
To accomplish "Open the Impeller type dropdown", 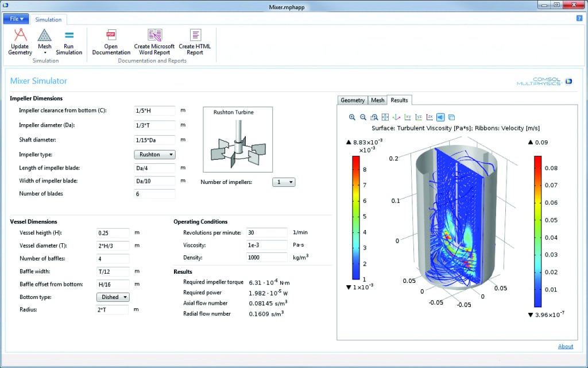I will pyautogui.click(x=154, y=155).
